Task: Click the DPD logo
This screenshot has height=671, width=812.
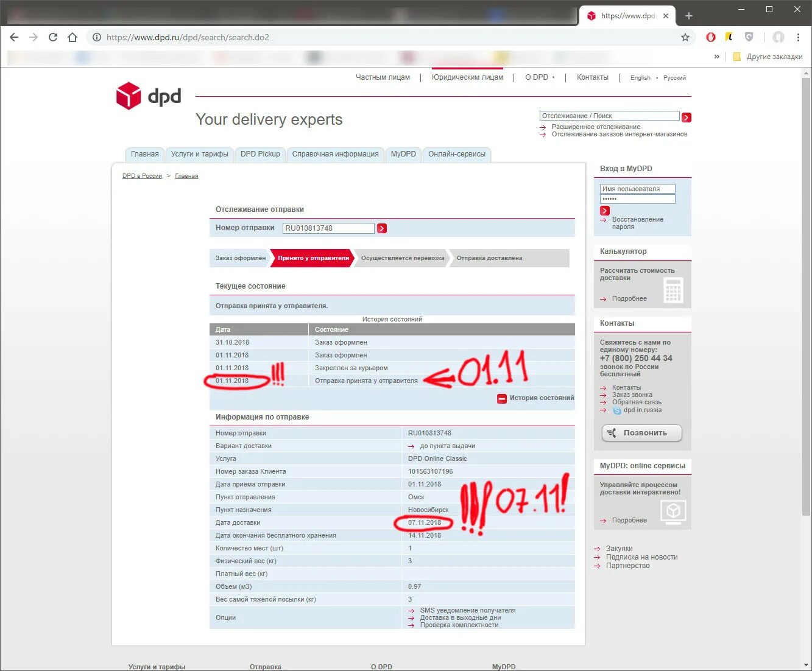Action: pos(149,96)
